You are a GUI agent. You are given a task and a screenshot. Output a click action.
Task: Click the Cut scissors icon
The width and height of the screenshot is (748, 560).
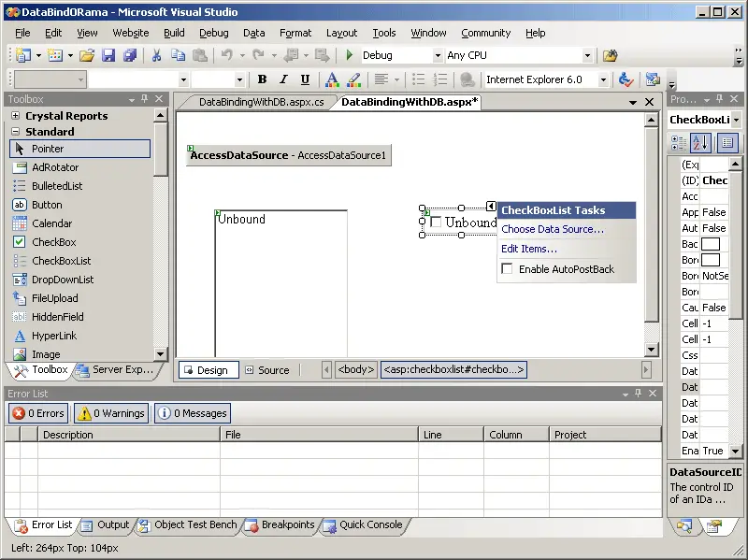point(156,55)
